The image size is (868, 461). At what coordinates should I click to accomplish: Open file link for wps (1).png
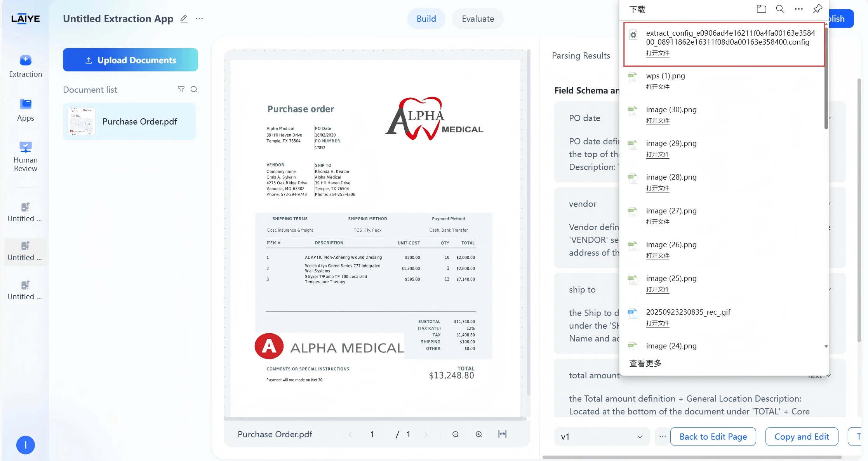658,87
